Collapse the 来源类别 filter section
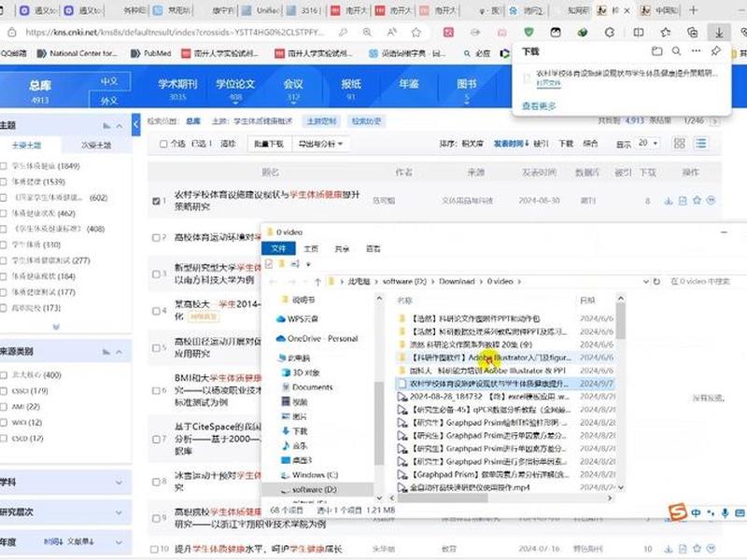The height and width of the screenshot is (560, 747). [x=120, y=352]
